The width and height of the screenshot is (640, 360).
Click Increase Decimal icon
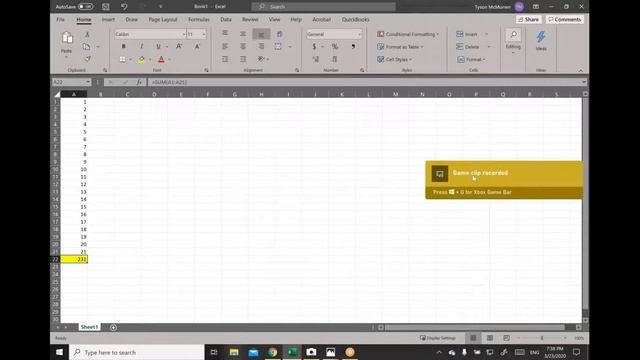pyautogui.click(x=316, y=59)
